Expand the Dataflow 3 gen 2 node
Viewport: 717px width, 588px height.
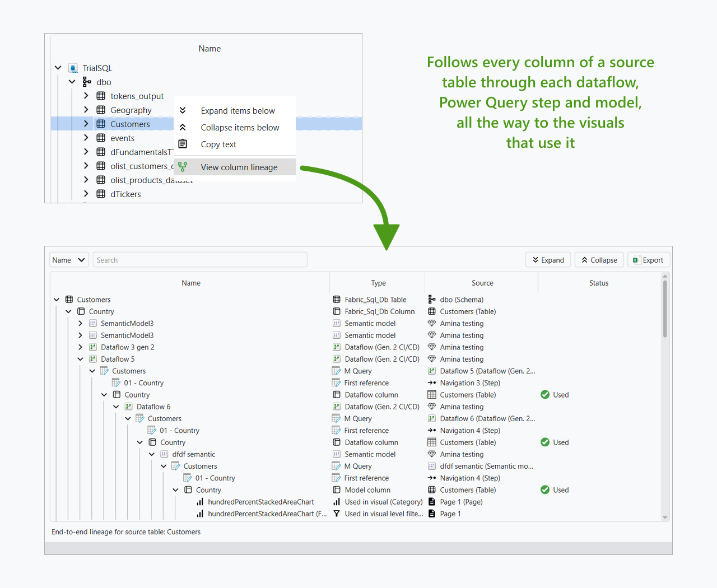point(81,347)
